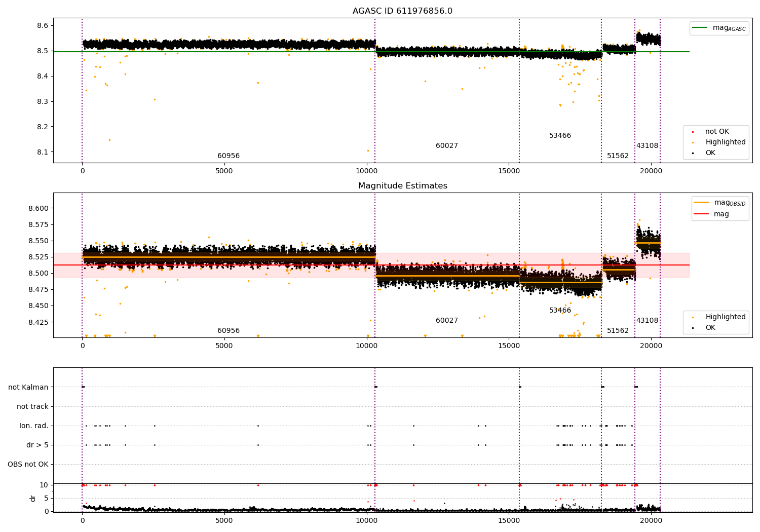The image size is (760, 532).
Task: Click obsid label 60027 in Magnitude Estimates plot
Action: tap(447, 321)
